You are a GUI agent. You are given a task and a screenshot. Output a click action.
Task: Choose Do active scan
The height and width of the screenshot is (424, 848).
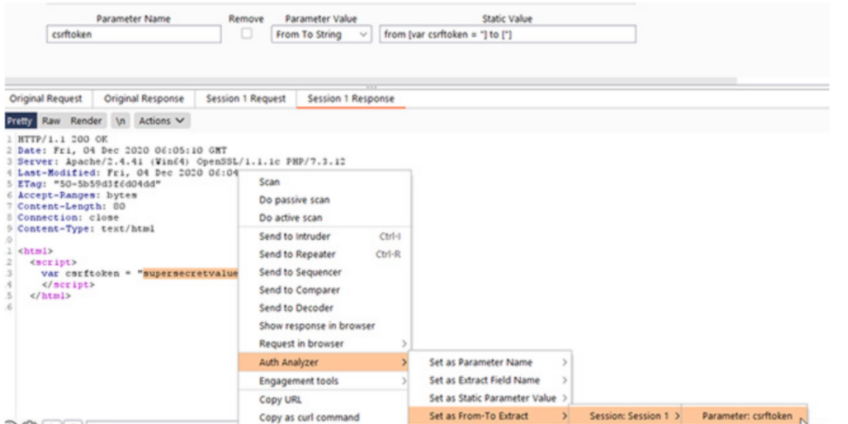pos(324,218)
